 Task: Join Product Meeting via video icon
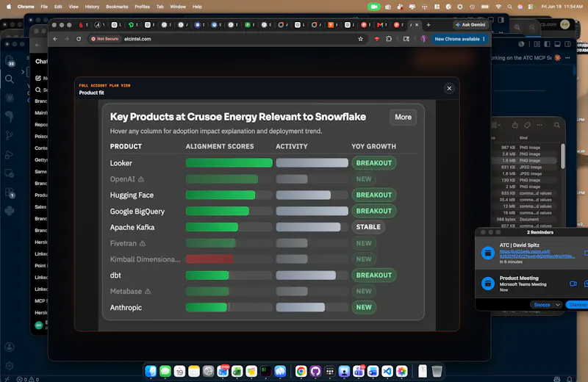pos(573,284)
